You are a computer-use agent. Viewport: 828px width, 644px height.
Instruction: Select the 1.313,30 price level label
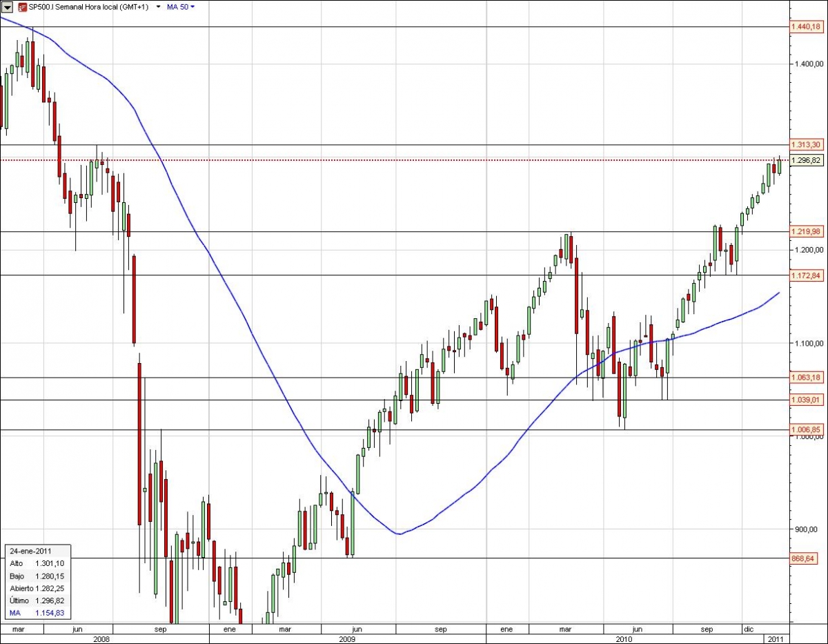pos(808,145)
